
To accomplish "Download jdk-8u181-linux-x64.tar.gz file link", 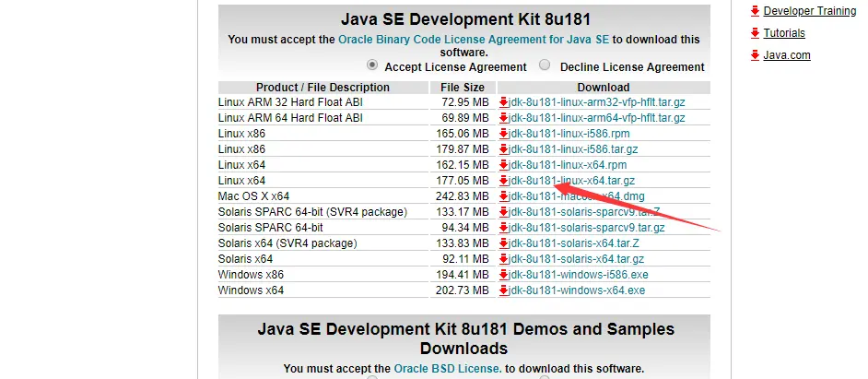I will (571, 181).
